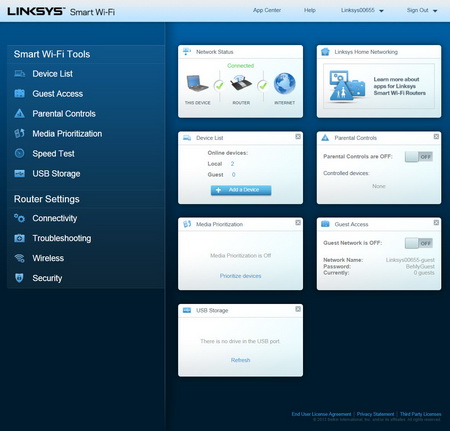Open Security router settings
The image size is (450, 431).
click(x=47, y=278)
